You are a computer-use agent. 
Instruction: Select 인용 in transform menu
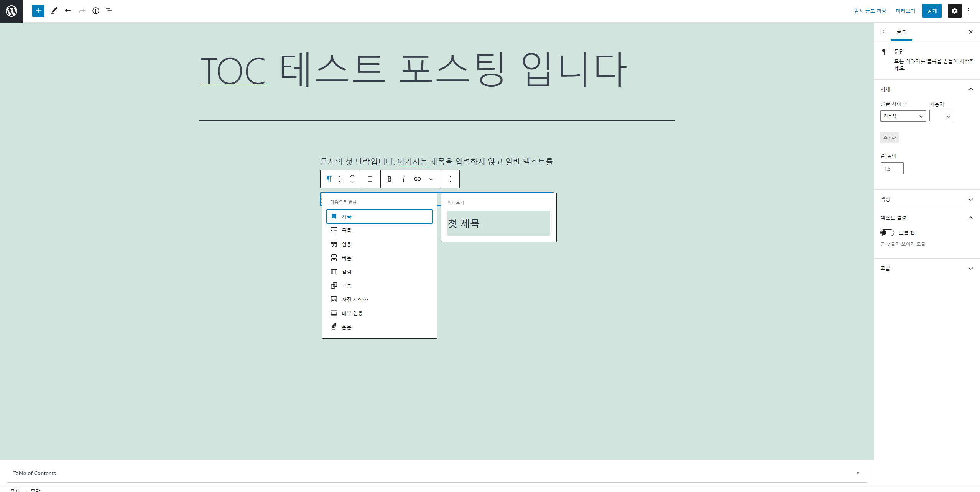346,244
